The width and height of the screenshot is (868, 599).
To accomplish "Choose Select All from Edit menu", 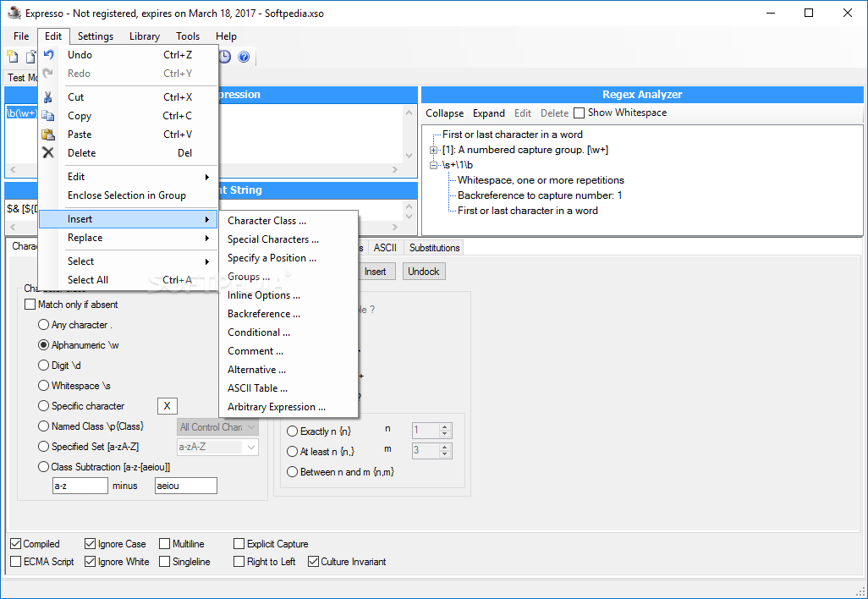I will click(x=129, y=279).
